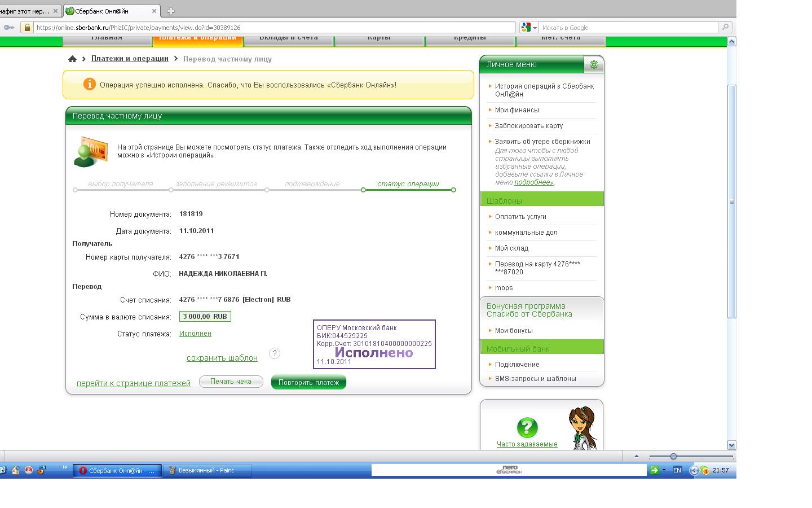Click the browser address bar URL
This screenshot has width=812, height=508.
pyautogui.click(x=274, y=27)
